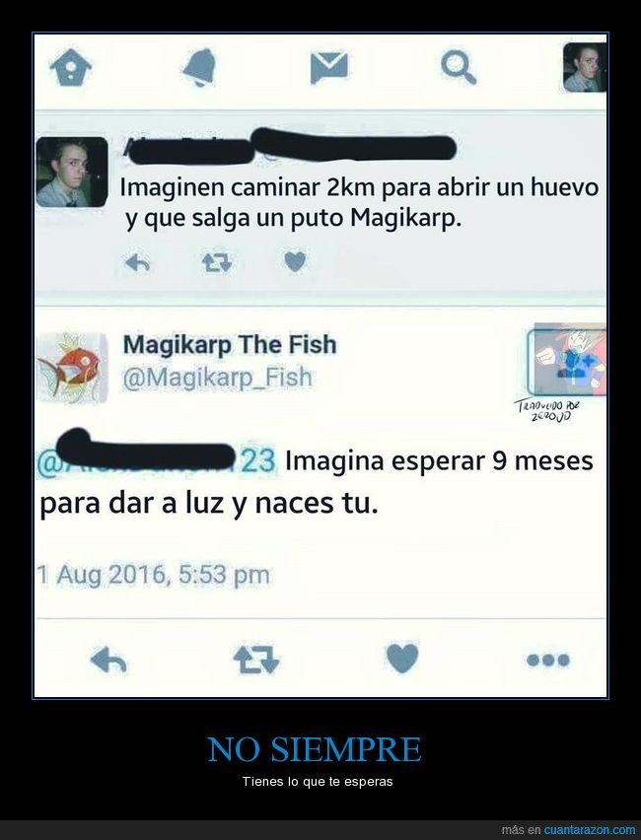Screen dimensions: 641x840
Task: Open the redacted mention ending in 23
Action: pyautogui.click(x=156, y=461)
